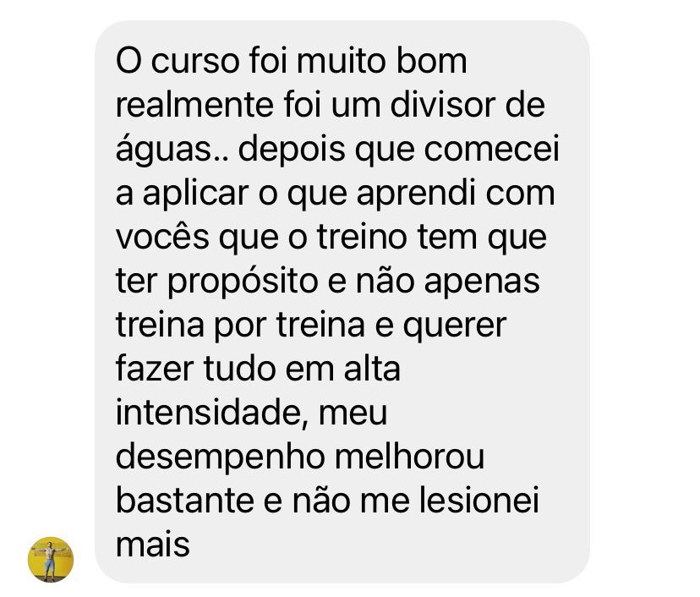Screen dimensions: 700x597
Task: Click the word "melhorou" in the message
Action: [x=410, y=457]
